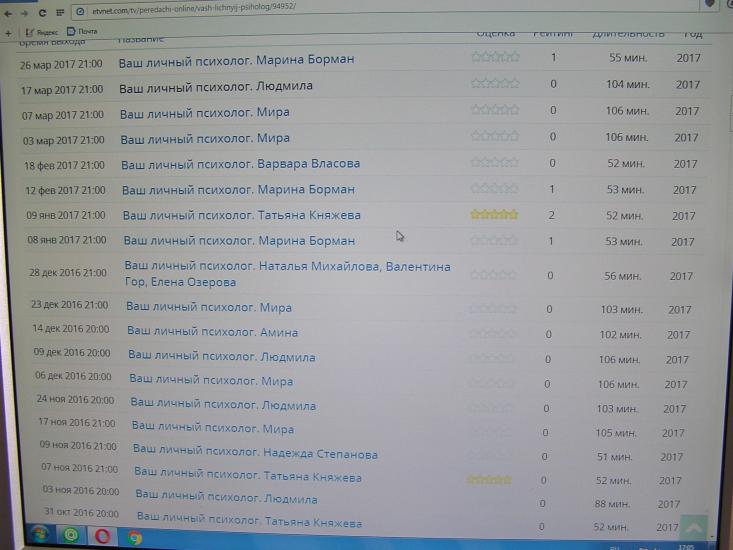This screenshot has width=733, height=550.
Task: Open the Windows Start menu
Action: [36, 537]
